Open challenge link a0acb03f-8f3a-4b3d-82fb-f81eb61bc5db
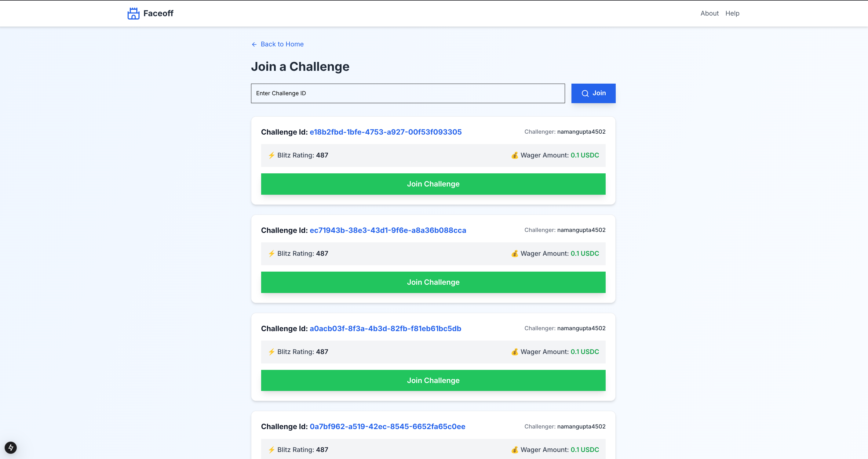 (385, 329)
